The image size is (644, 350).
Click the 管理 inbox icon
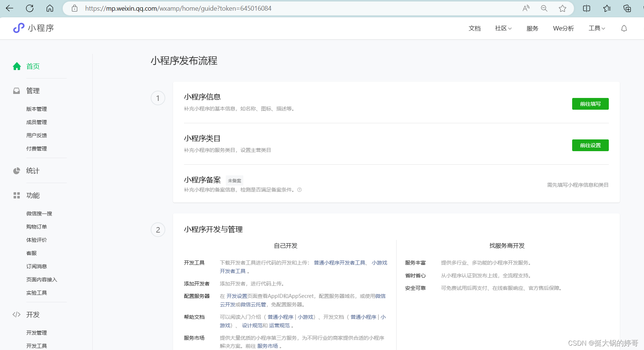[16, 91]
